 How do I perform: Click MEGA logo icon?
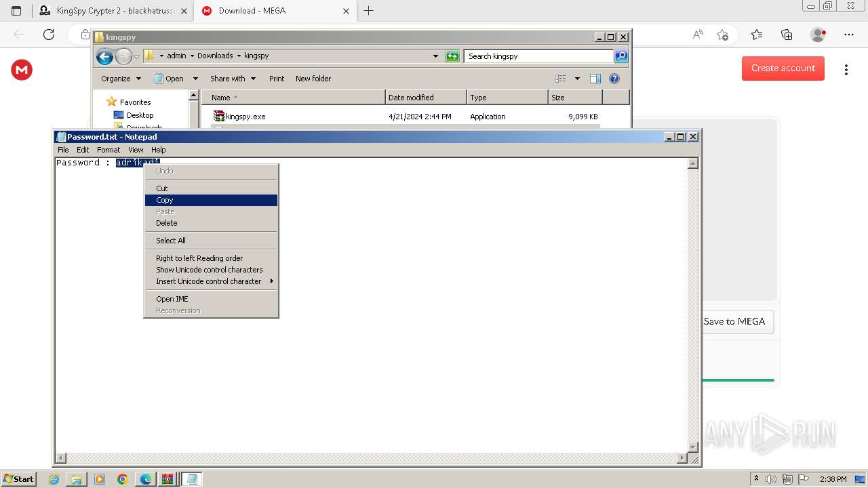[22, 70]
